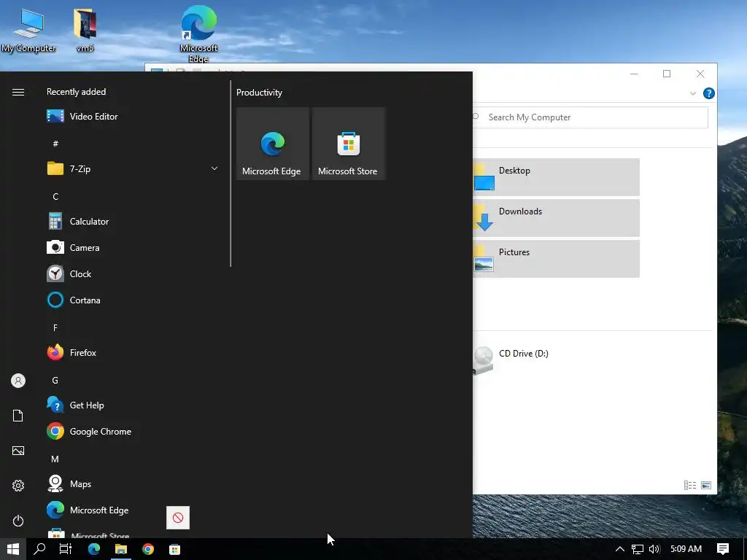Launch Firefox from the app list
Image resolution: width=747 pixels, height=560 pixels.
(131, 353)
